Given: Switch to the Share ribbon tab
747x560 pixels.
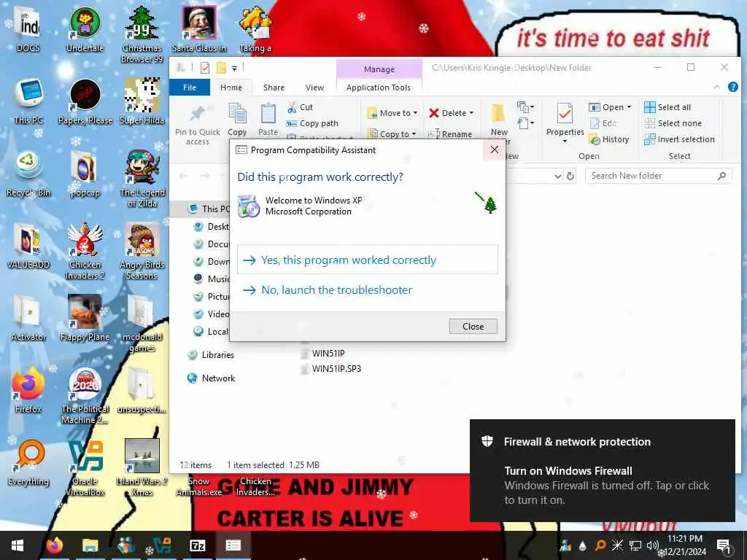Looking at the screenshot, I should 274,87.
